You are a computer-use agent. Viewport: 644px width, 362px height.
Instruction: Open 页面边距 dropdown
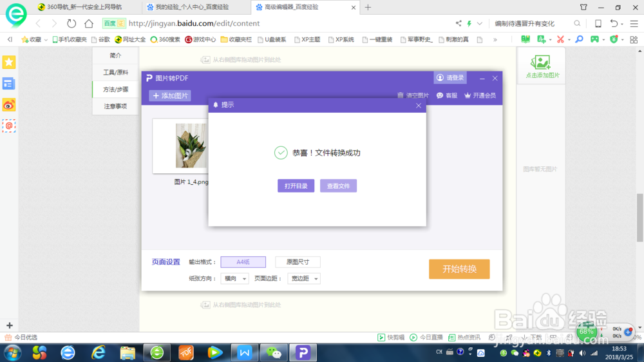click(x=304, y=279)
